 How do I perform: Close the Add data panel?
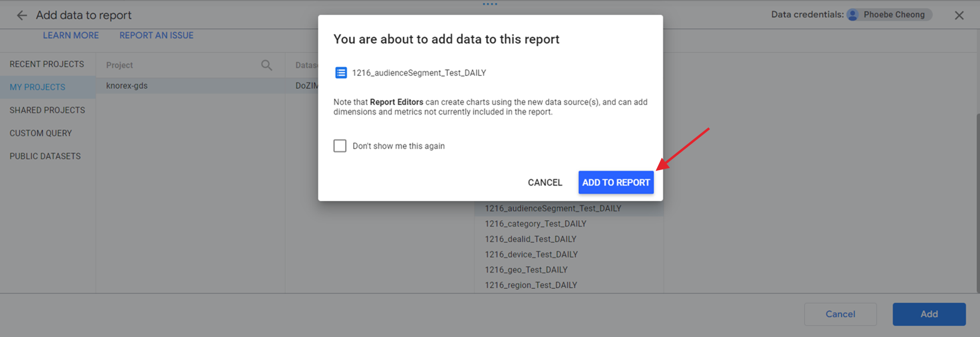pyautogui.click(x=959, y=16)
